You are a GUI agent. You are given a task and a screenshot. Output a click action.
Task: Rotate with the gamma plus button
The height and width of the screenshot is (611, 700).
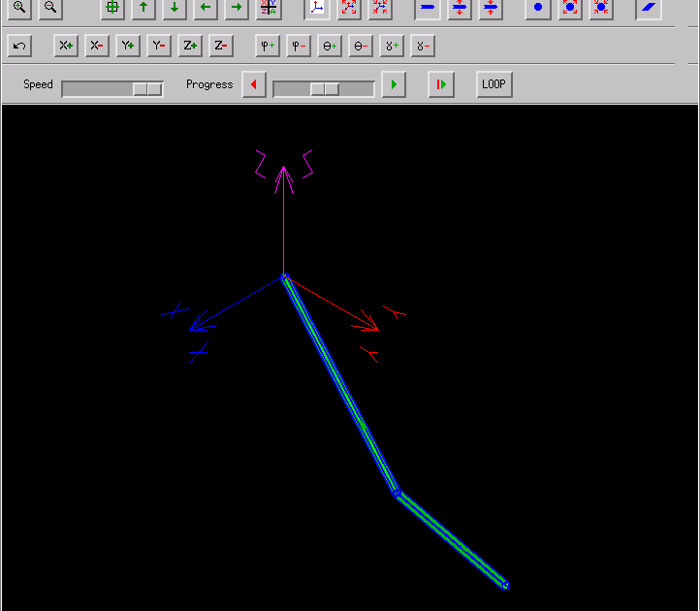pyautogui.click(x=392, y=46)
